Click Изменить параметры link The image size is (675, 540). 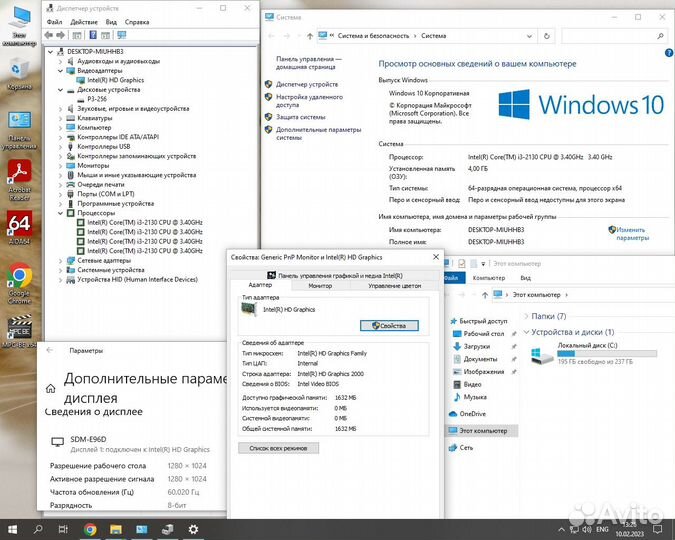(x=632, y=233)
